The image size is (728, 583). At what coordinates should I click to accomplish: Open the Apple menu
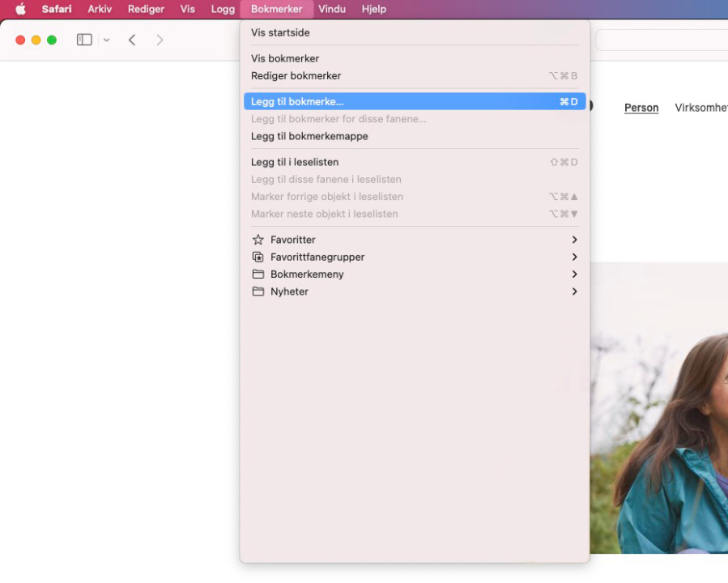coord(21,9)
